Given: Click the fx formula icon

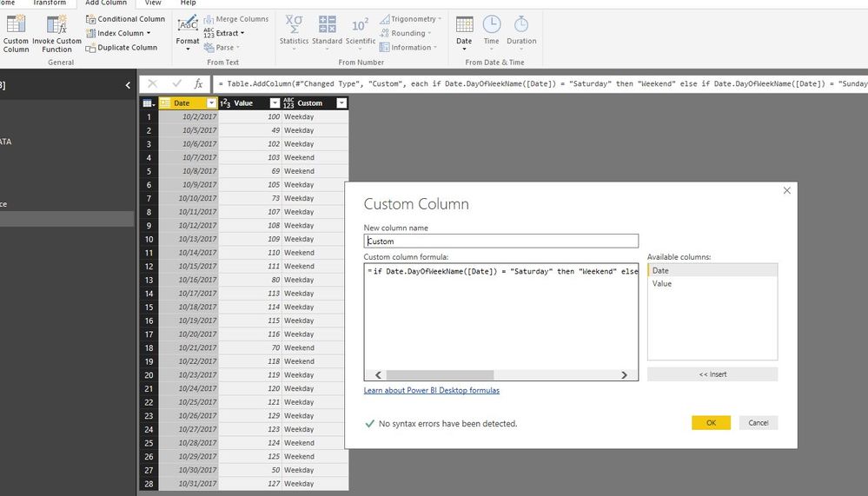Looking at the screenshot, I should pyautogui.click(x=198, y=83).
